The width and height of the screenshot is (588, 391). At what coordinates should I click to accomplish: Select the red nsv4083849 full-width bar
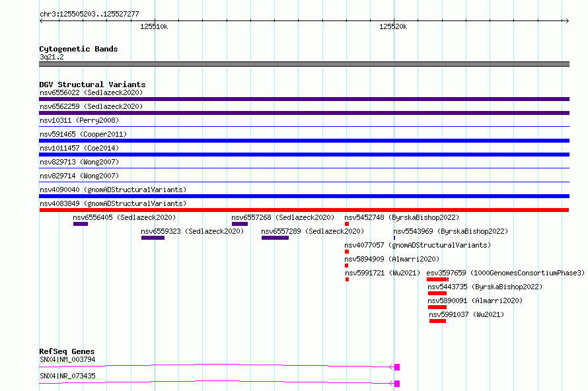tap(304, 210)
